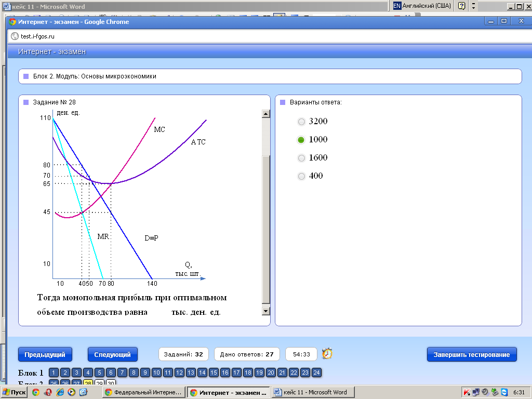This screenshot has width=532, height=399.
Task: Jump to question 10 in Блок 1
Action: click(x=156, y=373)
